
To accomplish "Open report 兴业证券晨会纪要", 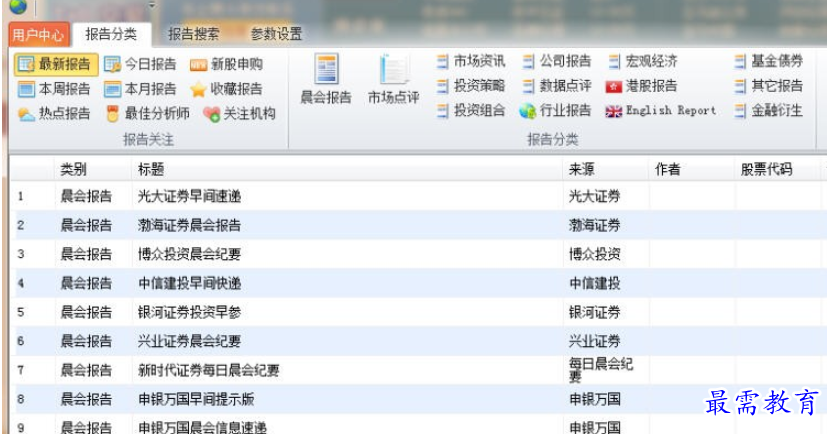I will [189, 341].
